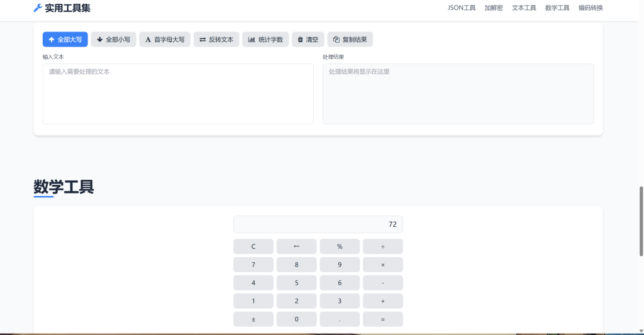Compute the result with the = key

click(x=383, y=319)
